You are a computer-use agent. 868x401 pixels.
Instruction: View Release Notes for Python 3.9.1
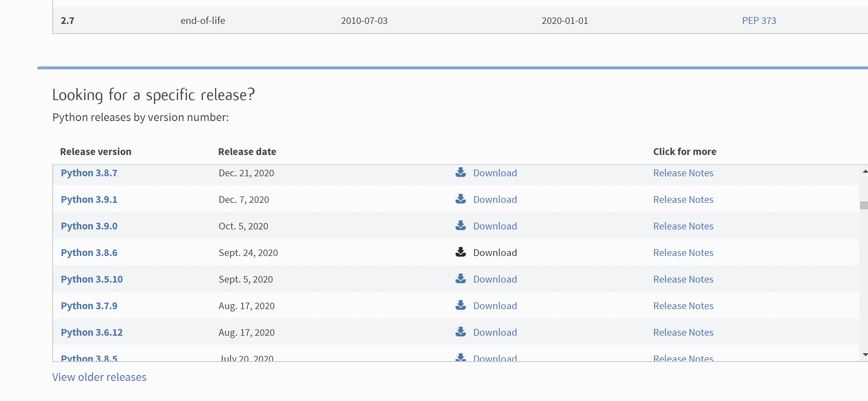pyautogui.click(x=683, y=200)
